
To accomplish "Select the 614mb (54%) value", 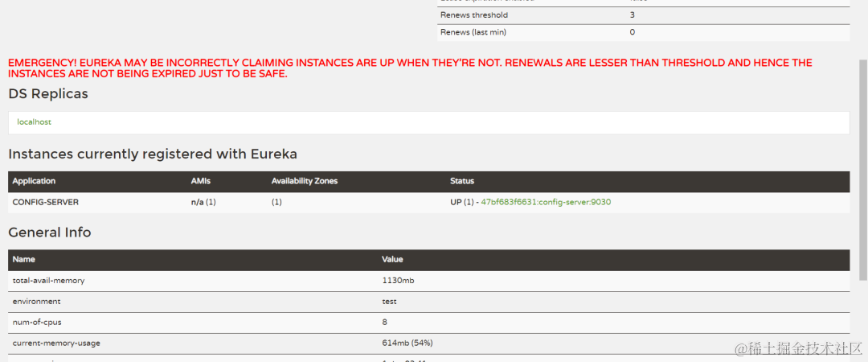I will click(x=407, y=343).
